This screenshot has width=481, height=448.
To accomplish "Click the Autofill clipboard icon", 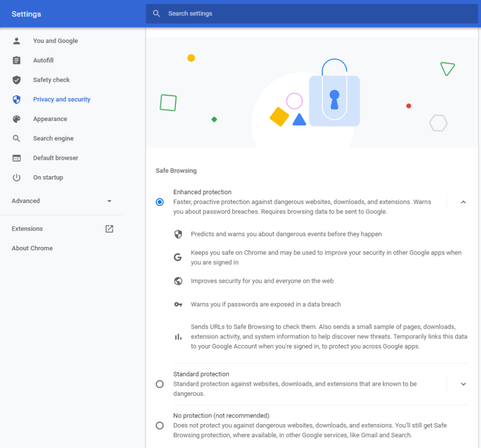I will tap(16, 60).
